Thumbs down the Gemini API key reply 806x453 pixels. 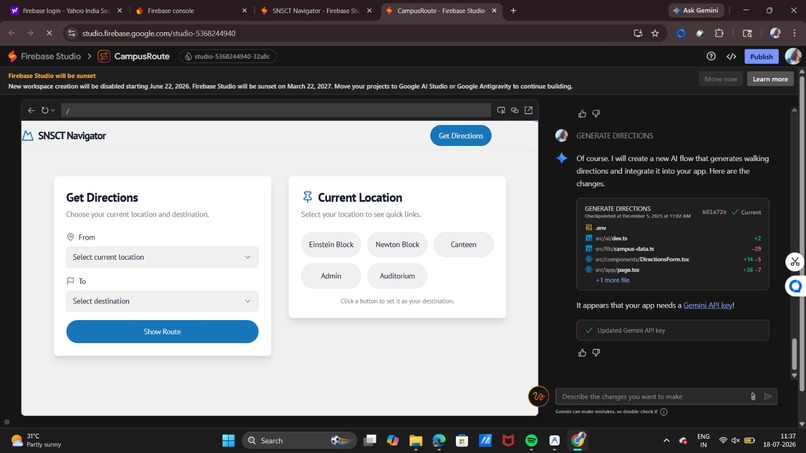click(x=596, y=353)
